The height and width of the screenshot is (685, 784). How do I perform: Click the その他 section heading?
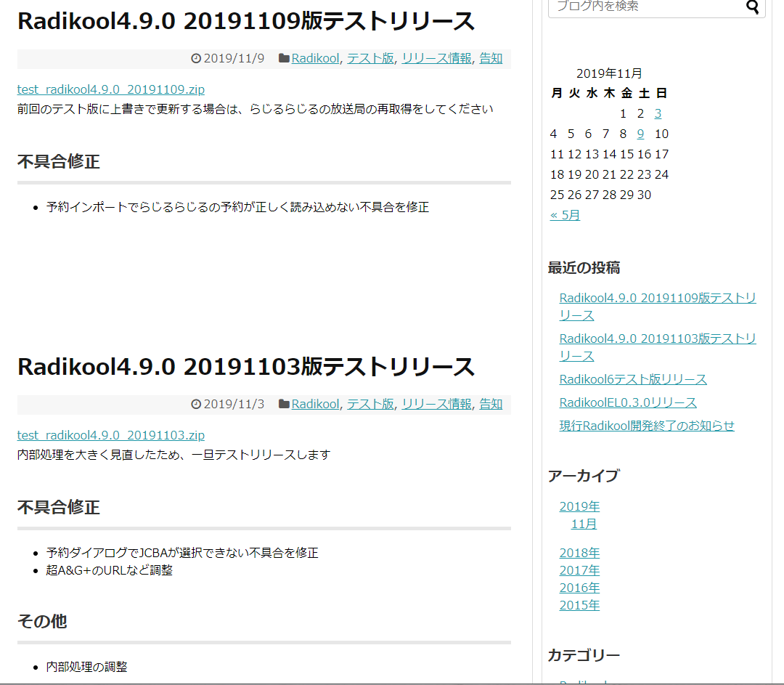42,621
